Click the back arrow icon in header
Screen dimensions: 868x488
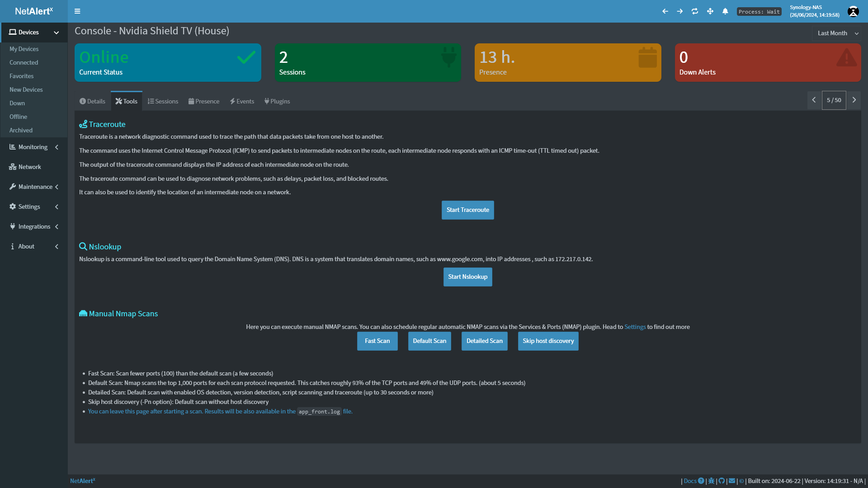point(665,11)
